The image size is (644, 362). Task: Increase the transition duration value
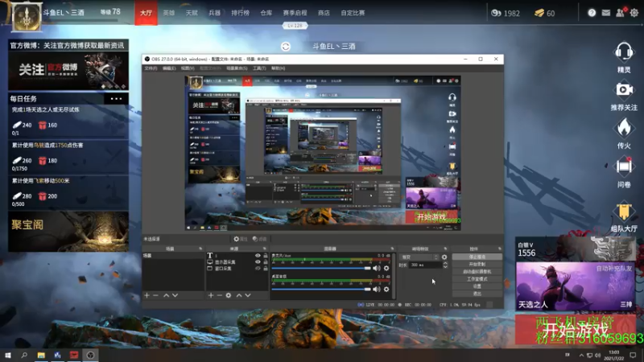(x=445, y=264)
